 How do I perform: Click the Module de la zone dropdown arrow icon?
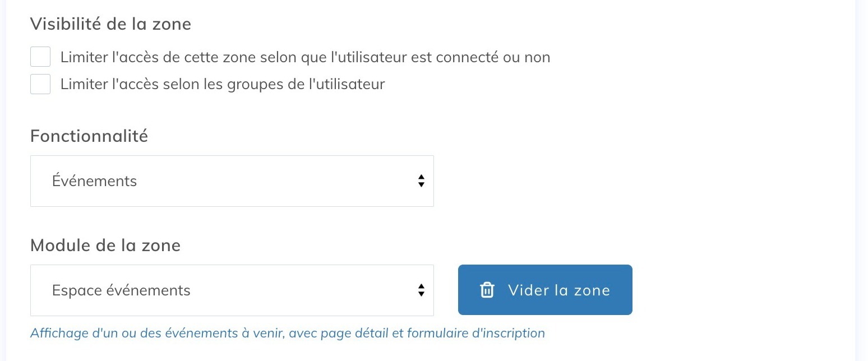[x=421, y=290]
